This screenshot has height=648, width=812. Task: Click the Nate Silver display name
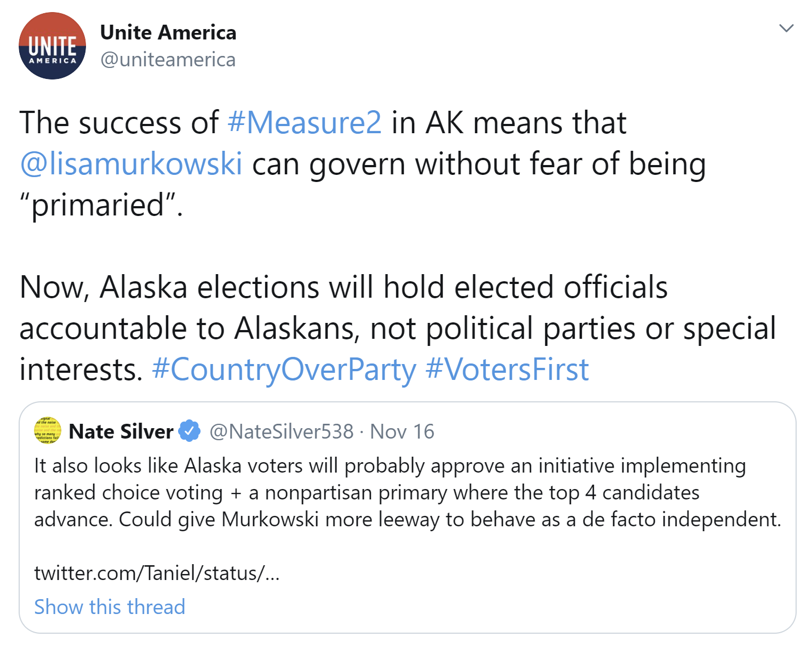(x=121, y=431)
